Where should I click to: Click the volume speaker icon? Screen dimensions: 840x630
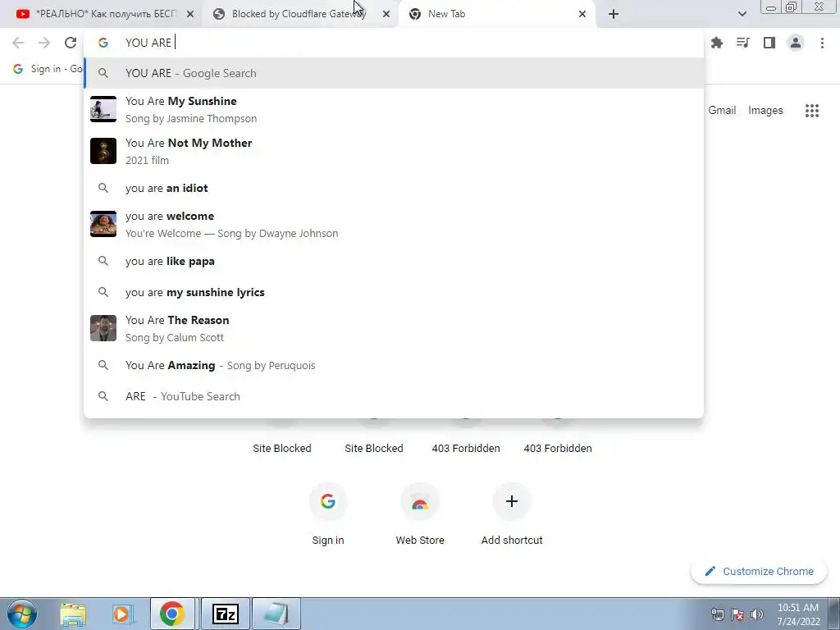coord(757,614)
